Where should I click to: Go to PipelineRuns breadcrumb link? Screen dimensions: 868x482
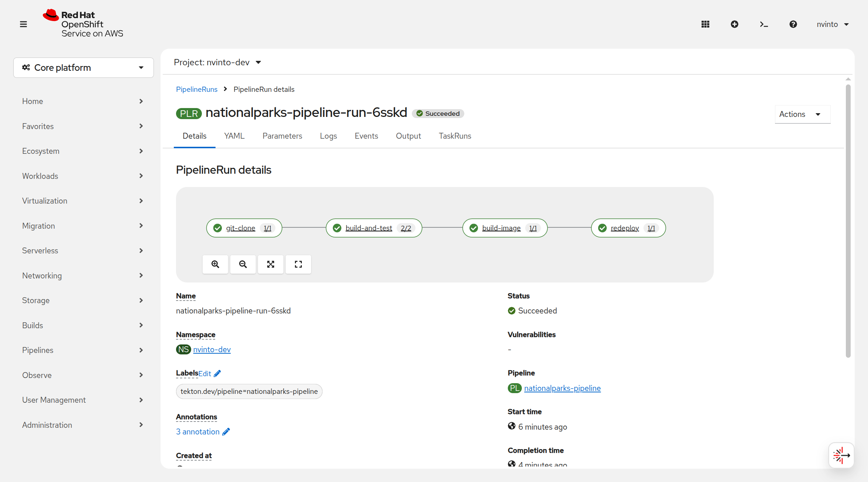point(197,89)
